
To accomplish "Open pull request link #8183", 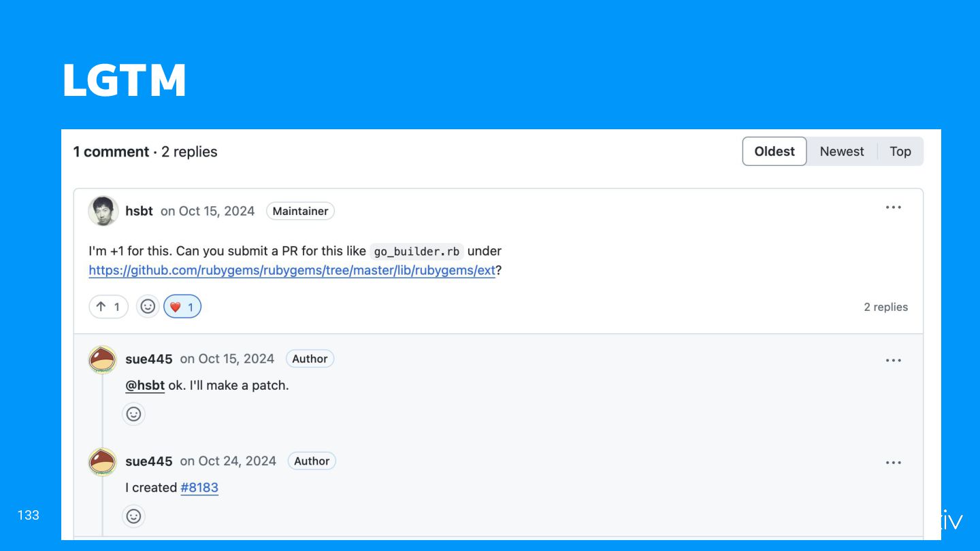I will [x=199, y=487].
